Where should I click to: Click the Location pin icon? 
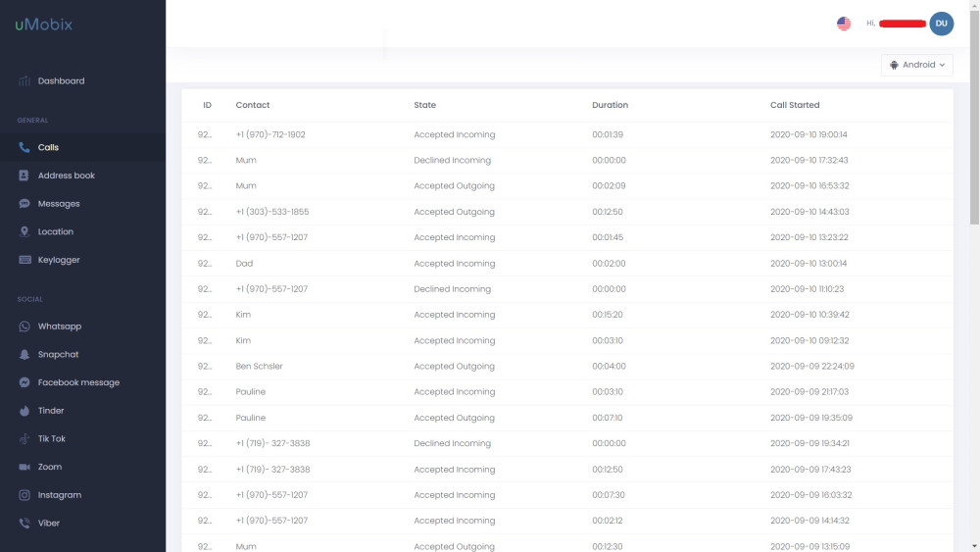[24, 231]
